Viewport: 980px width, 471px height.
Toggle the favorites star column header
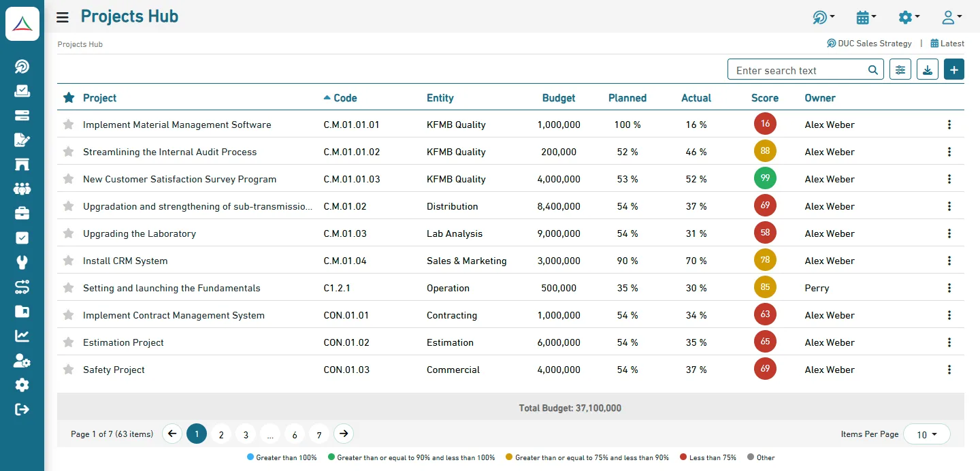(x=69, y=98)
